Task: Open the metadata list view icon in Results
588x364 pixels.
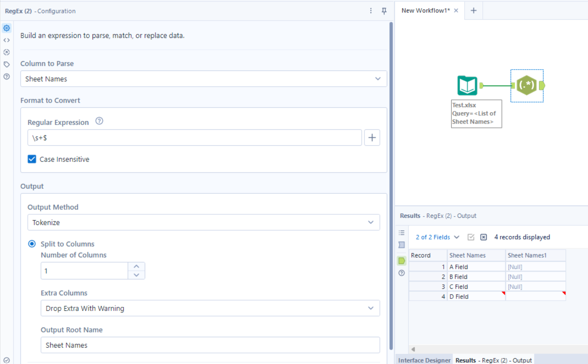Action: [401, 232]
